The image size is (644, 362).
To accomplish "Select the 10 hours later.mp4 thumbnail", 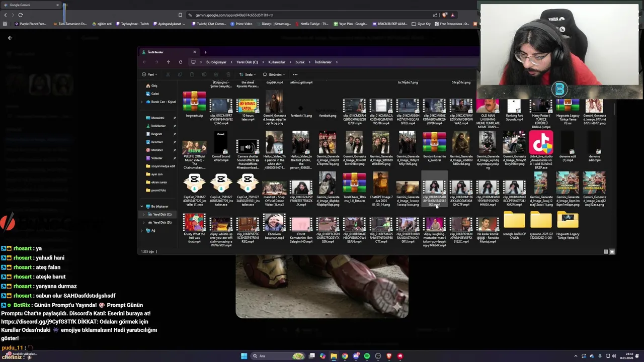I will [248, 106].
